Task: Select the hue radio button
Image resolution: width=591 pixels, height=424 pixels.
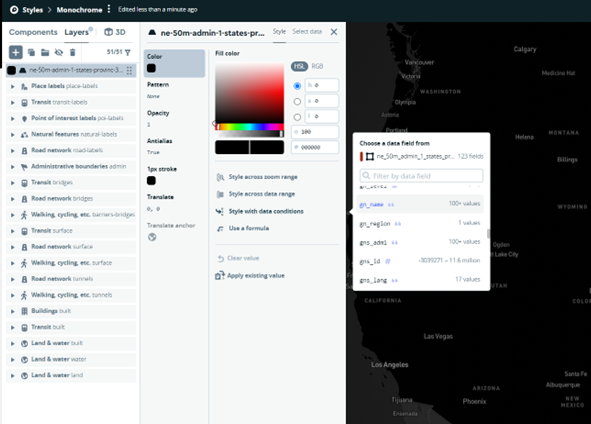Action: coord(297,86)
